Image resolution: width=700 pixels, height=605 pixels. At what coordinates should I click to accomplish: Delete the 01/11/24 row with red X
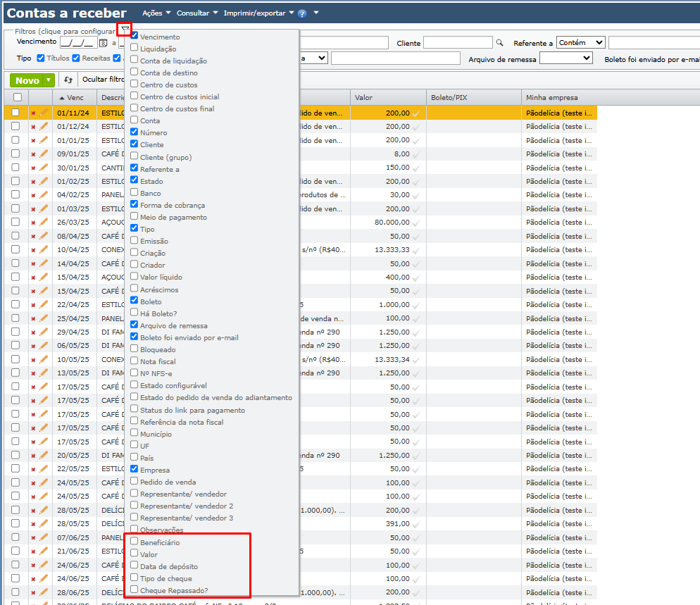point(33,113)
